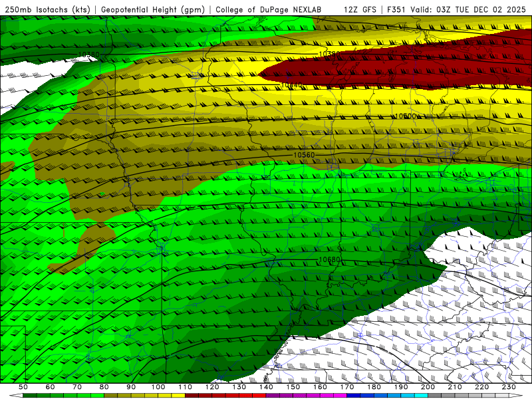This screenshot has height=399, width=532.
Task: Click the 10680 height contour label
Action: coord(329,259)
